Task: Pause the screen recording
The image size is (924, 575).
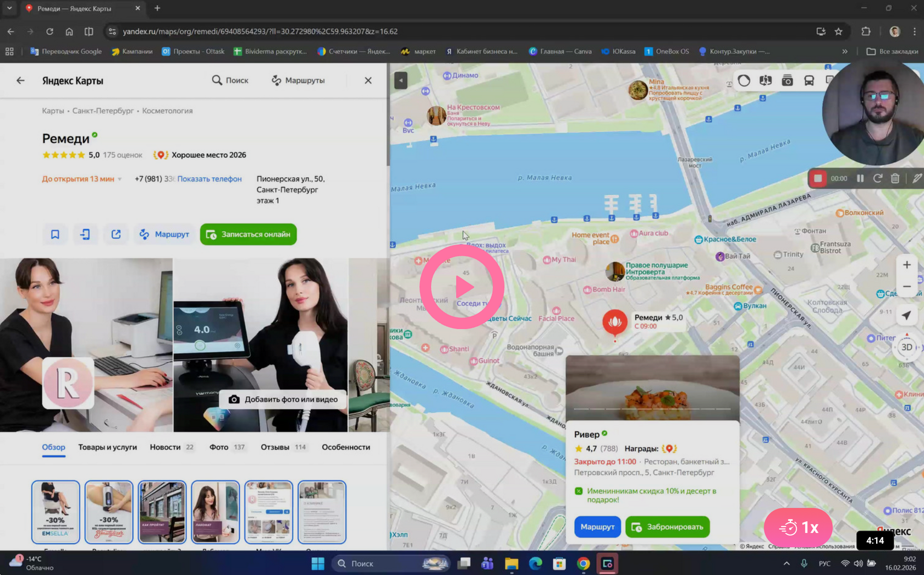Action: point(860,178)
